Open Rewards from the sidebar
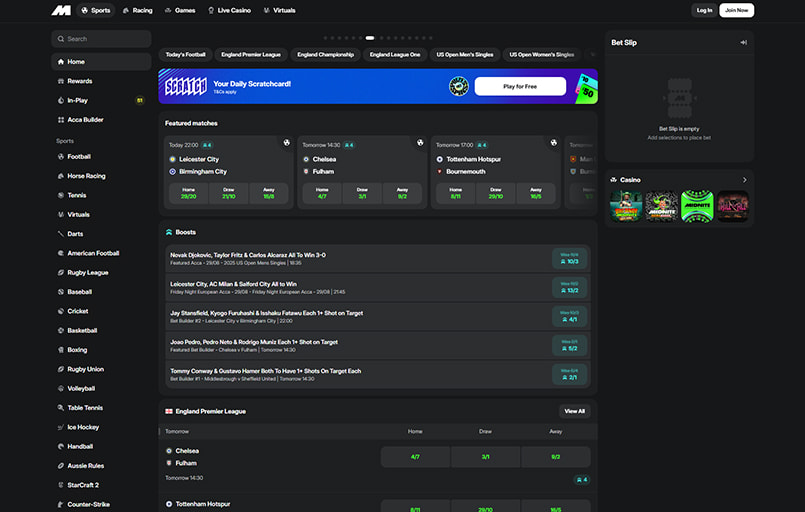 (80, 81)
